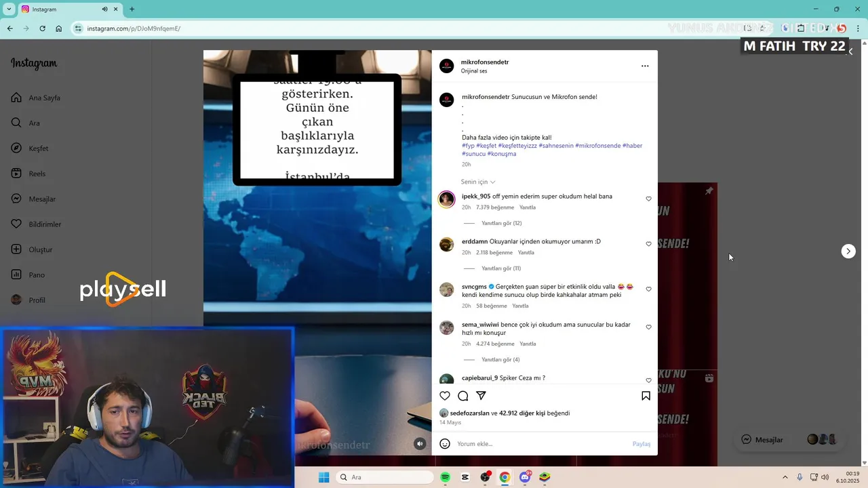This screenshot has width=868, height=488.
Task: Like erddamn's comment
Action: tap(648, 244)
